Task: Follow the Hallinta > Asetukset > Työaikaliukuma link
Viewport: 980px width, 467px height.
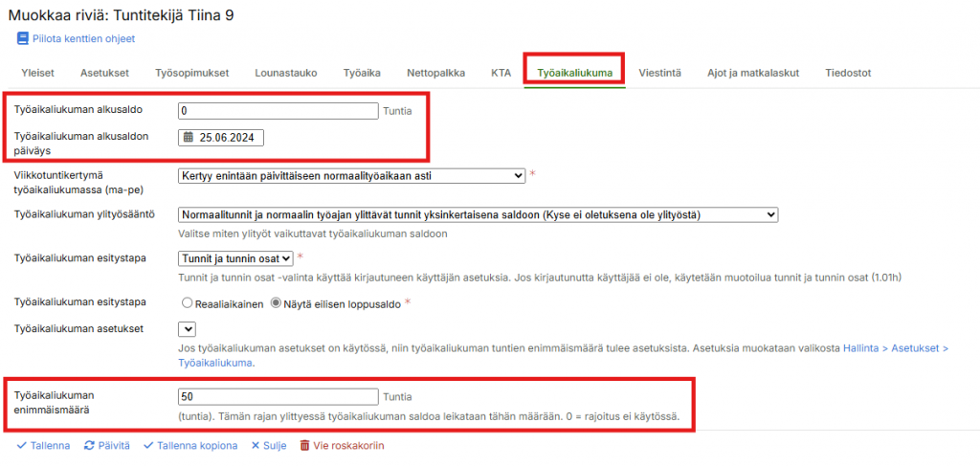Action: (895, 349)
